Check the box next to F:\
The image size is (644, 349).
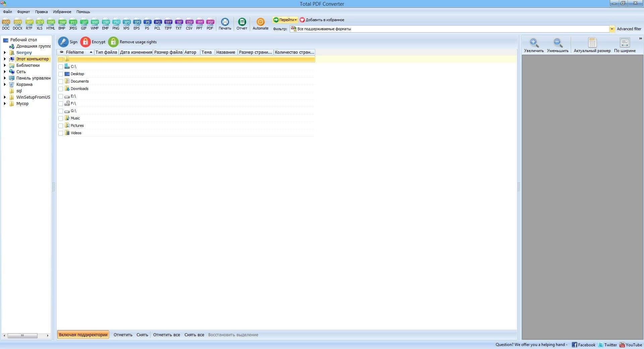point(61,104)
